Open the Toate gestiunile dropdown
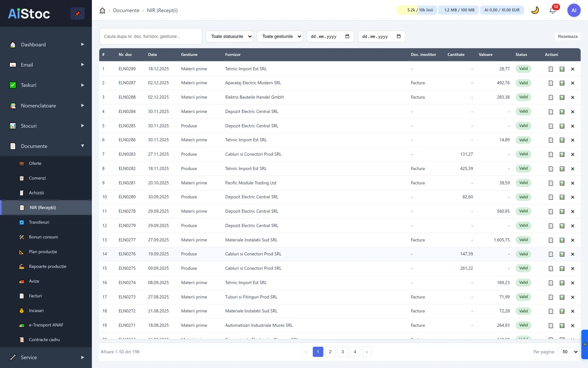This screenshot has height=368, width=588. coord(280,36)
